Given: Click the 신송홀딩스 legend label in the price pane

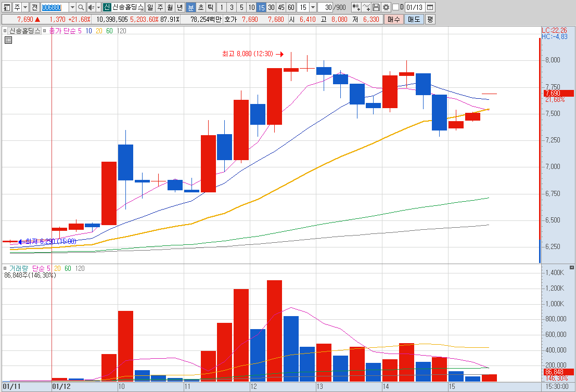Looking at the screenshot, I should click(24, 31).
